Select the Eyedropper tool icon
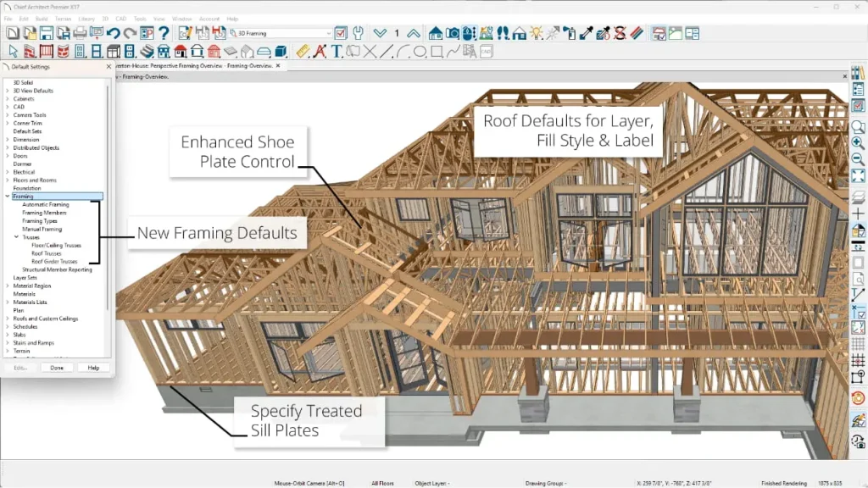Image resolution: width=868 pixels, height=488 pixels. 583,32
